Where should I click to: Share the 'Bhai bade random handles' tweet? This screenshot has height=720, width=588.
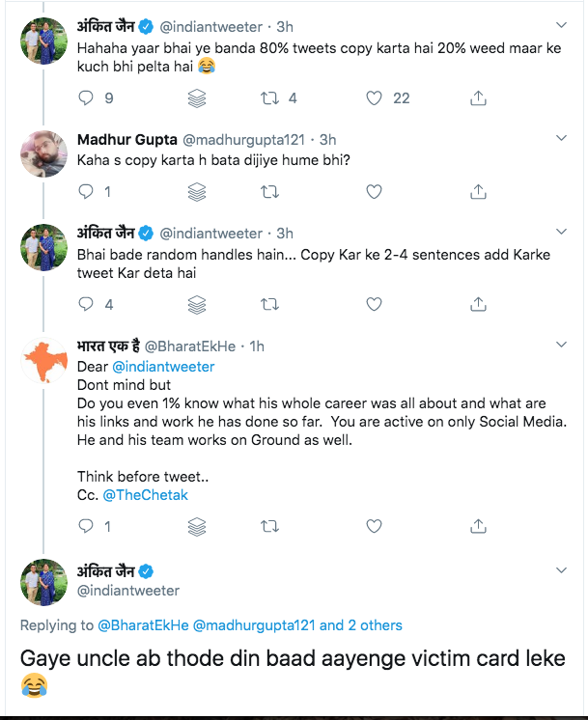(478, 304)
